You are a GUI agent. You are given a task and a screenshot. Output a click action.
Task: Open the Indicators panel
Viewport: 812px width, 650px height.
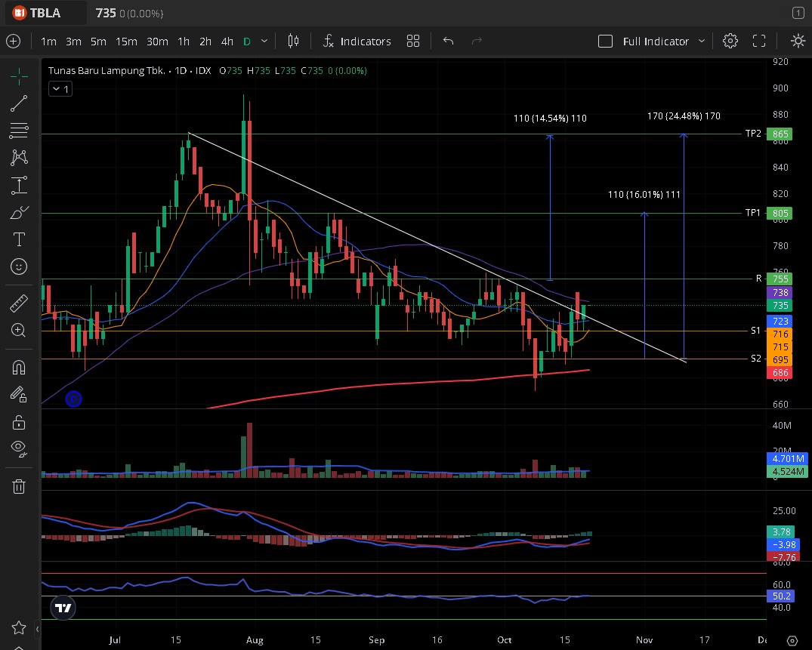[x=357, y=41]
